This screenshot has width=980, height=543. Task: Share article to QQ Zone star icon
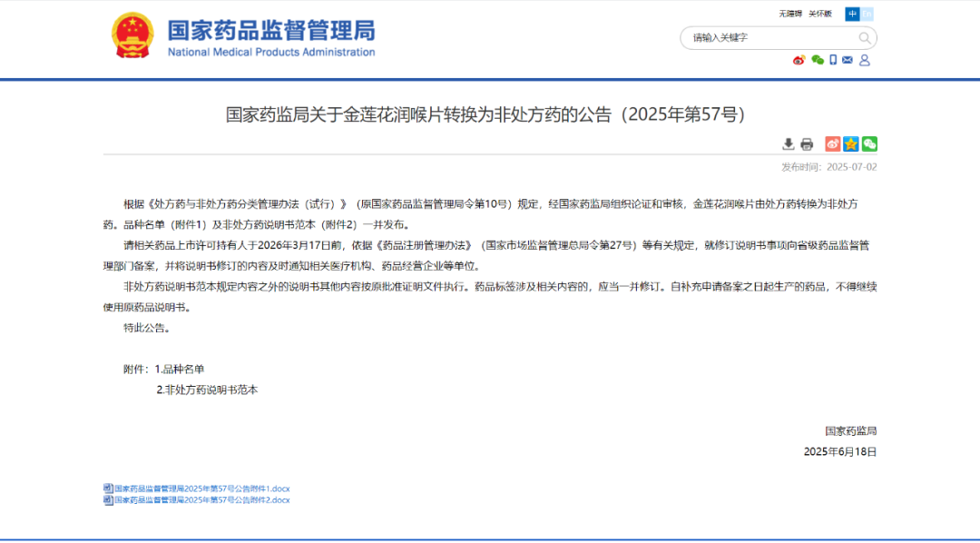(x=850, y=143)
